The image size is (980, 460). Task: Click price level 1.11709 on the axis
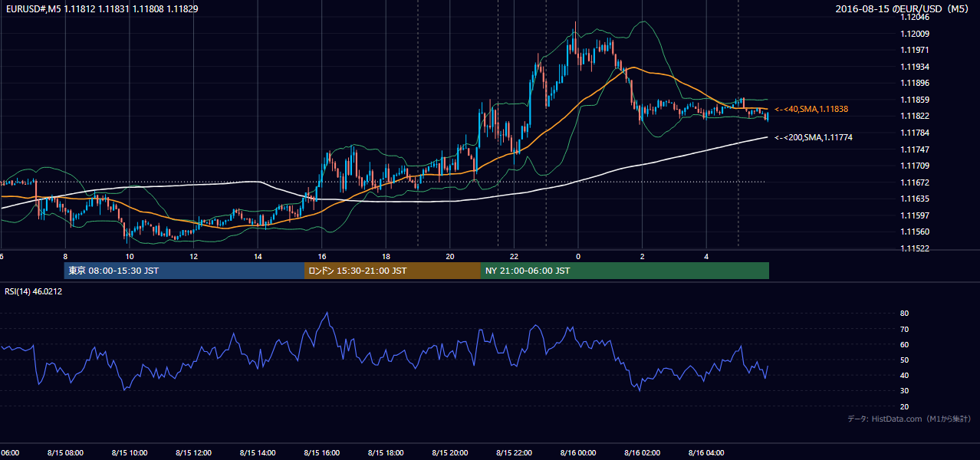(916, 166)
